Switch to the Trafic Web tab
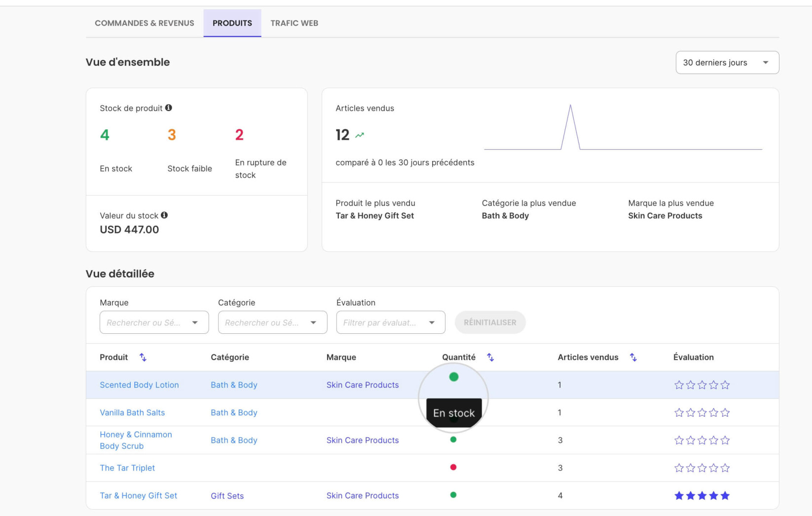This screenshot has width=812, height=516. tap(294, 23)
